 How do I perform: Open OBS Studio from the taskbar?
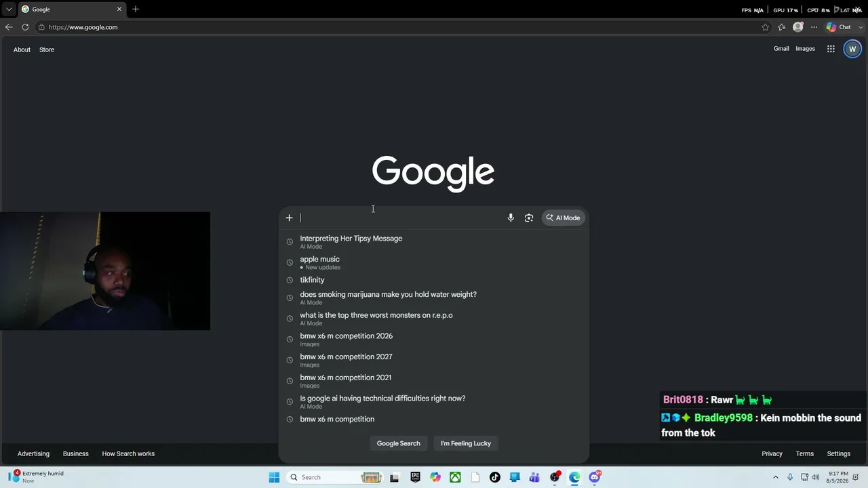pyautogui.click(x=555, y=477)
